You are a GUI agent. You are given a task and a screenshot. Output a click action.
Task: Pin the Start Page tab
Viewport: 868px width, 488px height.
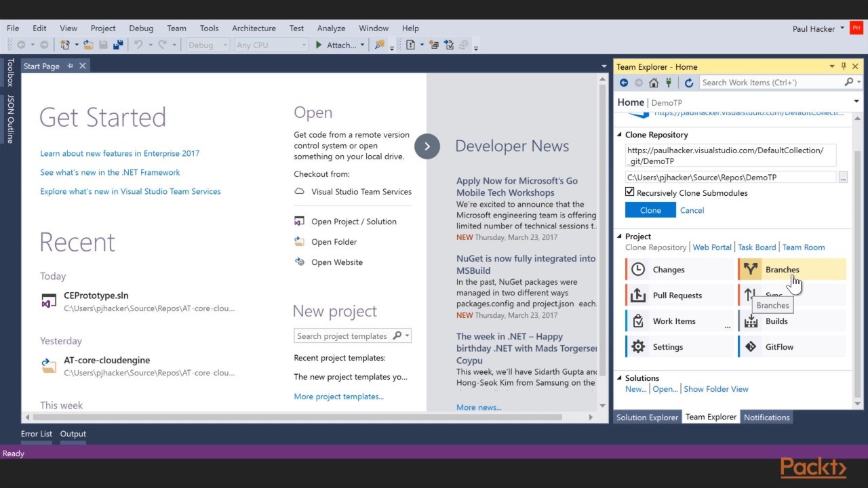point(70,66)
